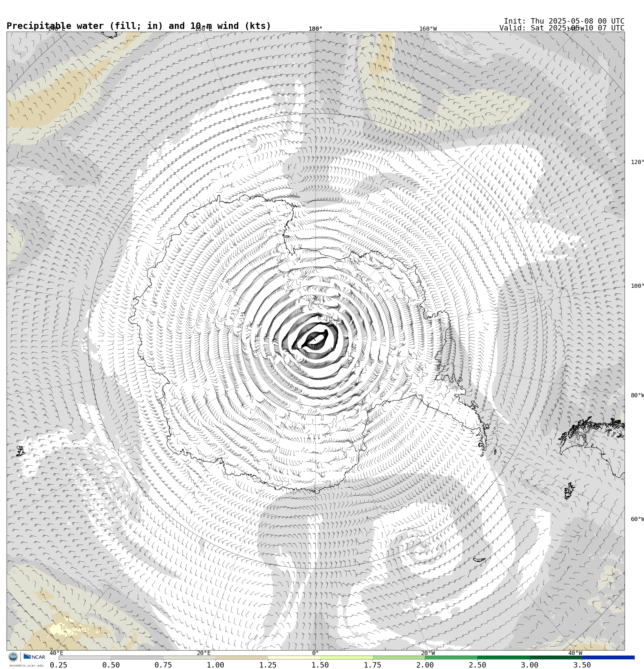Pick the 3.00–3.50 darkest green colorbar segment

click(x=556, y=657)
